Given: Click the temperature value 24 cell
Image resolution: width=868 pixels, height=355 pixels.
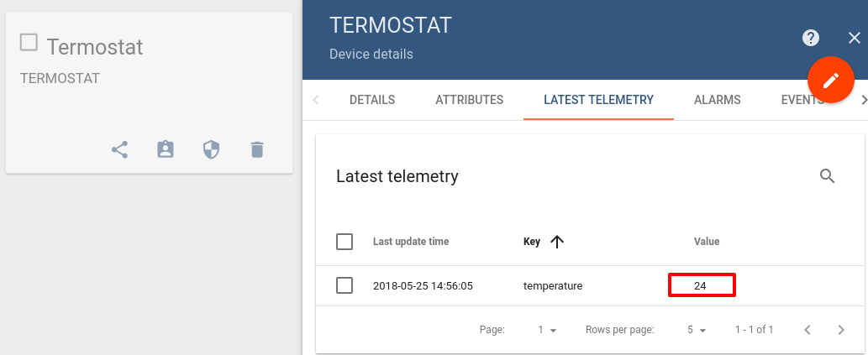Looking at the screenshot, I should click(x=702, y=285).
